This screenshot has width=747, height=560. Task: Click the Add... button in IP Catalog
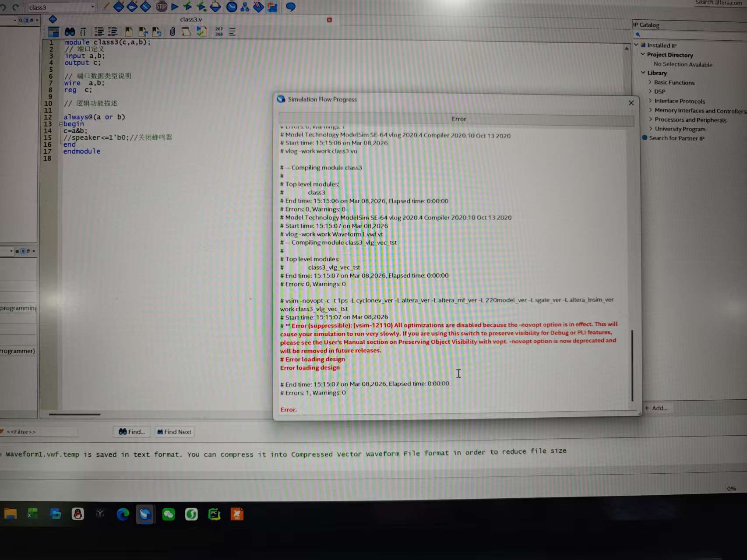point(656,408)
